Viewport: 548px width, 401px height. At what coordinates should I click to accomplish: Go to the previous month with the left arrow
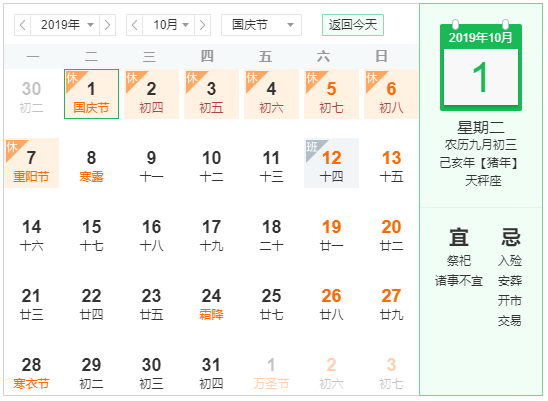[x=135, y=25]
